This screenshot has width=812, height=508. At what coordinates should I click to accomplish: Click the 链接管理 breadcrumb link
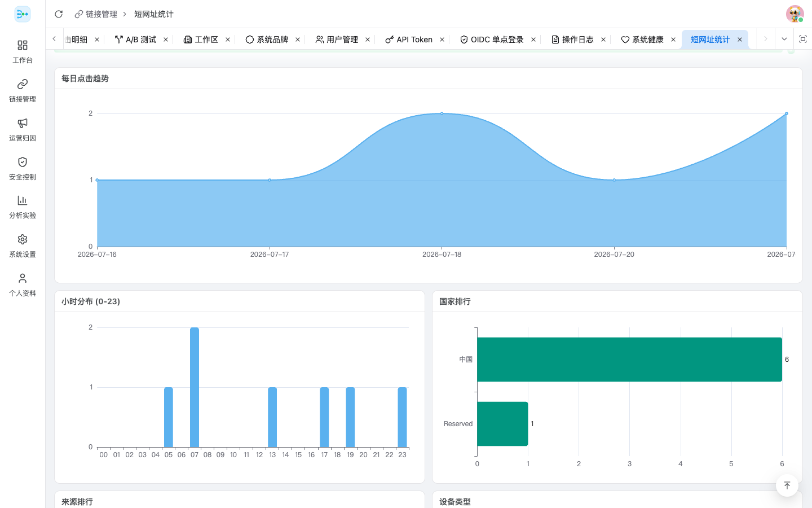(96, 14)
